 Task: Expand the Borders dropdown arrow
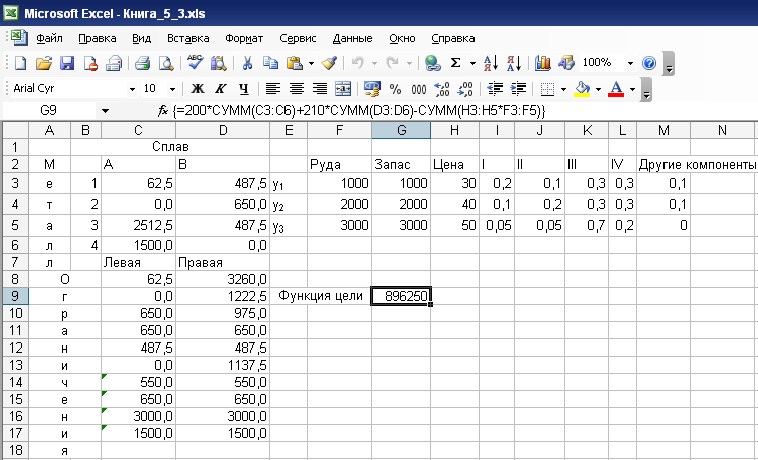(563, 89)
